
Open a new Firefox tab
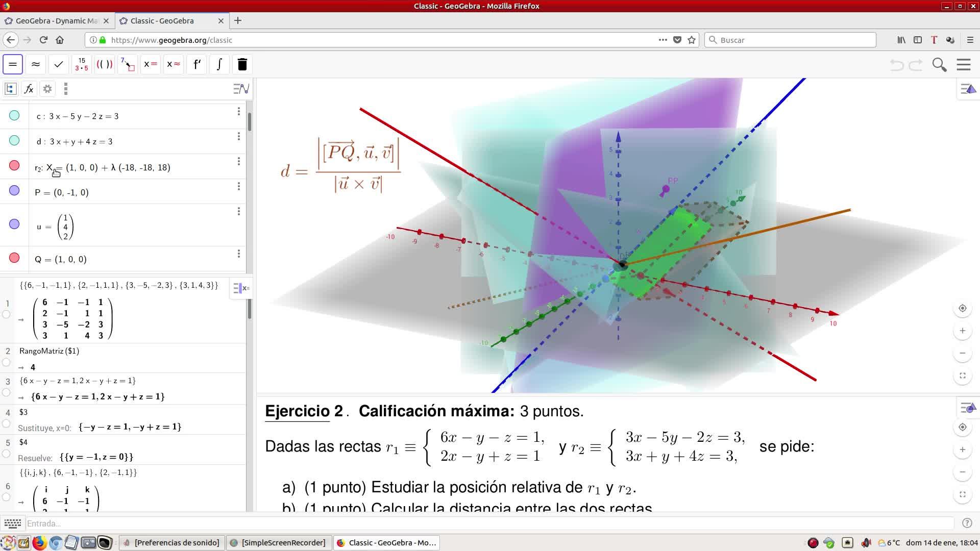[x=238, y=21]
